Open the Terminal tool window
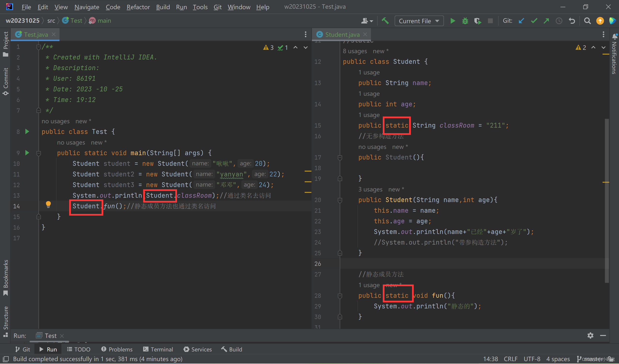The image size is (619, 364). point(158,349)
